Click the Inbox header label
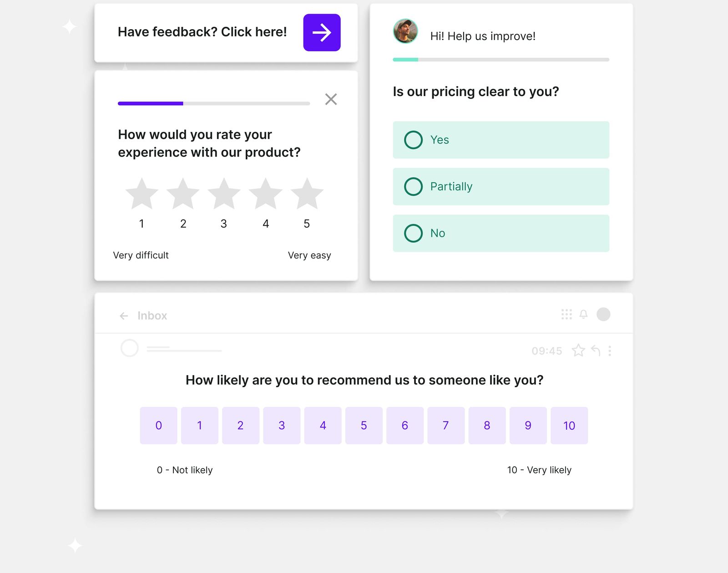Image resolution: width=728 pixels, height=573 pixels. pyautogui.click(x=152, y=315)
